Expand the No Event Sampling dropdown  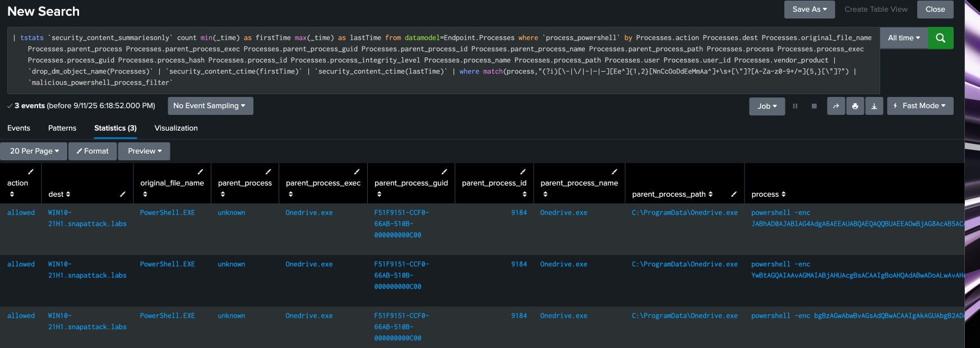[x=210, y=106]
